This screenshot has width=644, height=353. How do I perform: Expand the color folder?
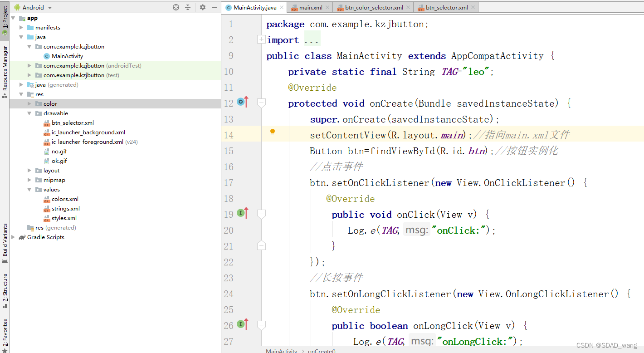pos(29,104)
